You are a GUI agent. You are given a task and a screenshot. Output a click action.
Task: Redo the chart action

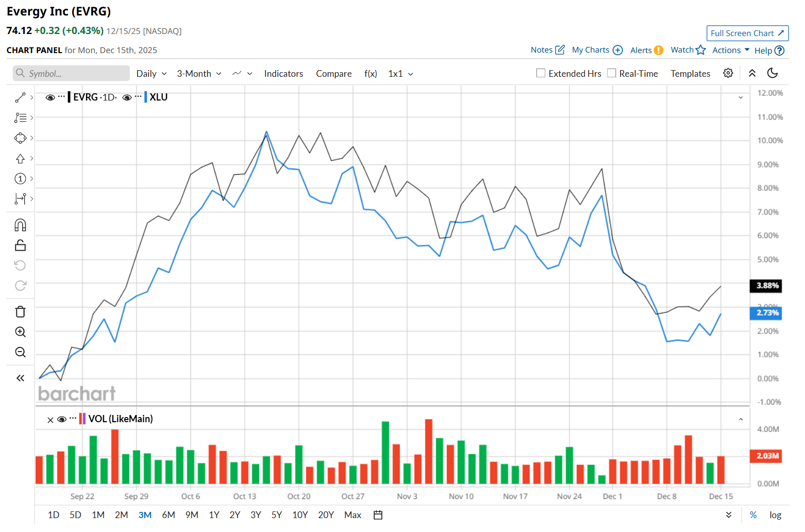point(20,286)
